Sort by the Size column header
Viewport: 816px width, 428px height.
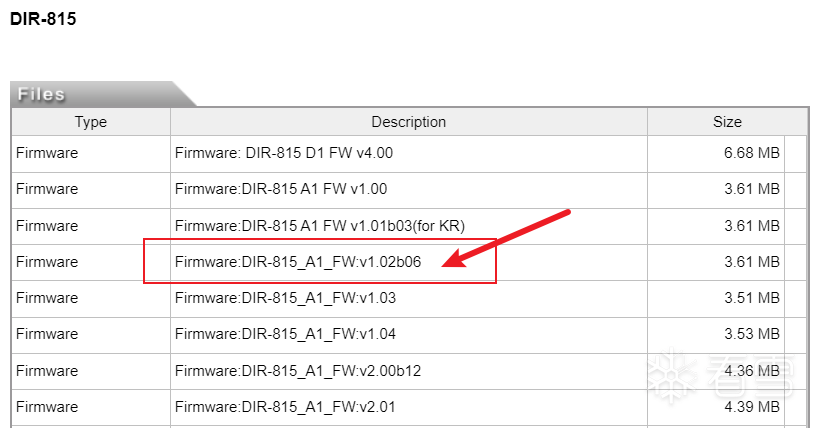click(x=727, y=122)
